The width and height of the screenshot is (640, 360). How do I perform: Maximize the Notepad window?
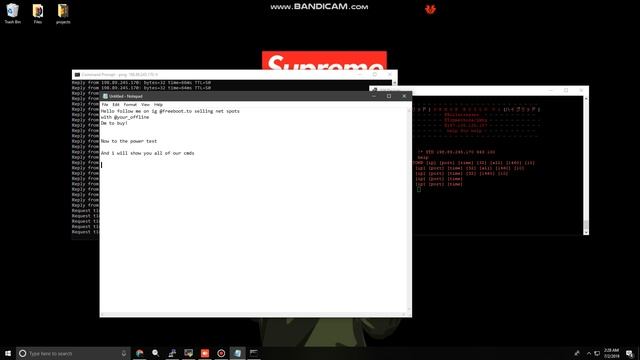click(389, 96)
